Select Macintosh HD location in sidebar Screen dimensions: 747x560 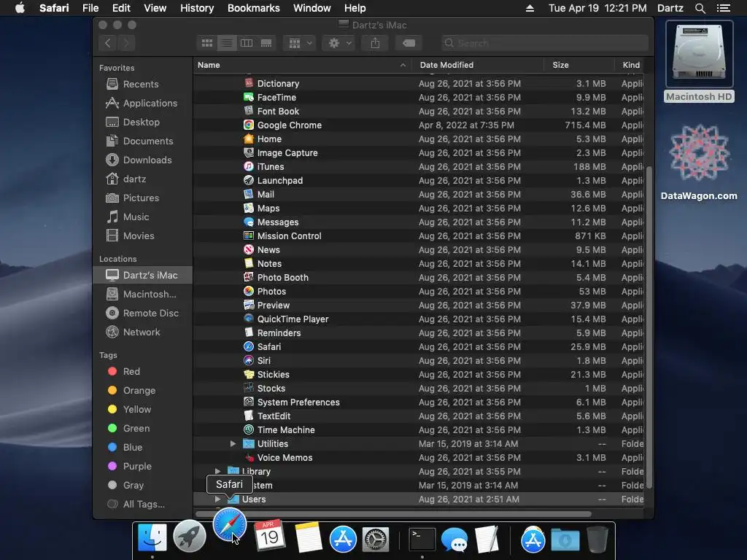142,295
